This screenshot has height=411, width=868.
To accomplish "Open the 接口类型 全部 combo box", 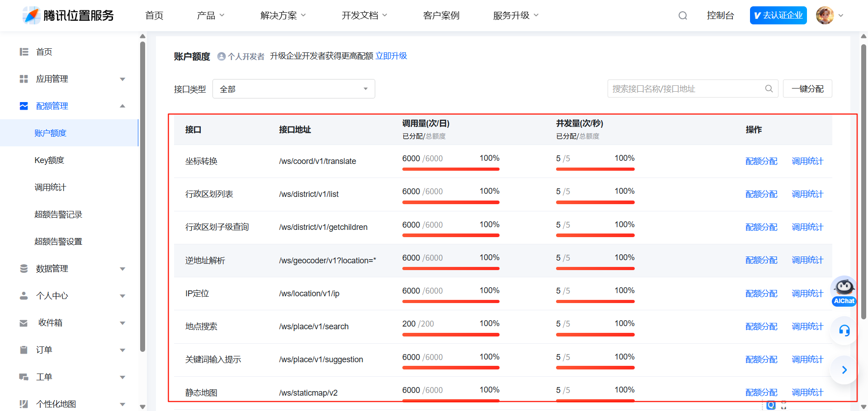I will [x=294, y=89].
